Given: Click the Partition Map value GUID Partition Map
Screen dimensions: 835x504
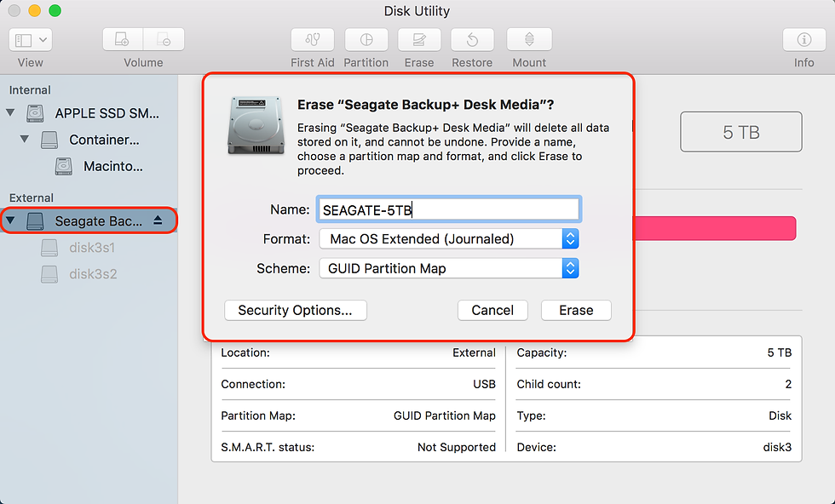Looking at the screenshot, I should point(445,415).
